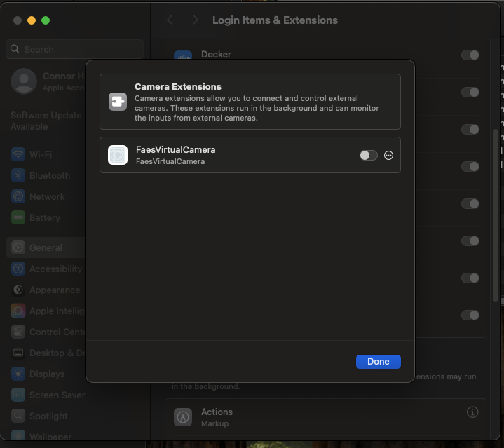Open Screen Saver settings label
Image resolution: width=504 pixels, height=448 pixels.
coord(57,395)
